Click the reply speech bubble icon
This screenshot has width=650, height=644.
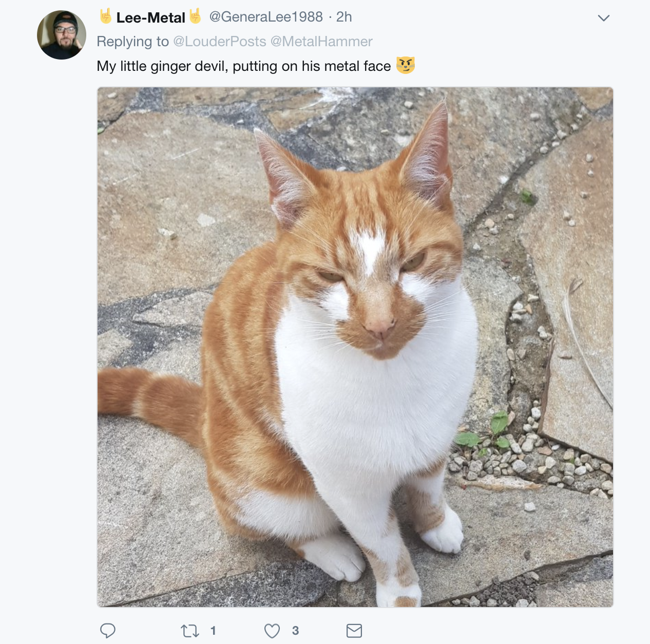107,630
